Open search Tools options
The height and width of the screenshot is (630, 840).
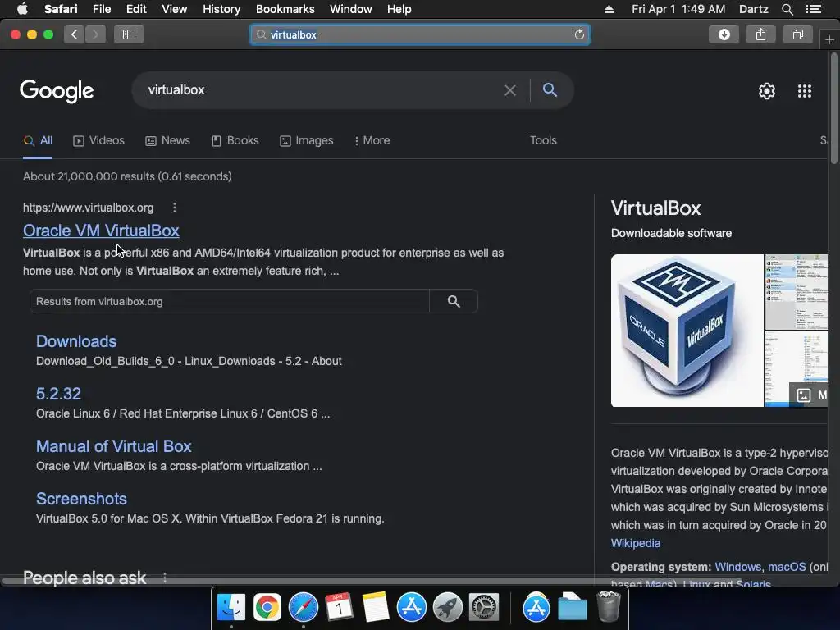[x=543, y=140]
